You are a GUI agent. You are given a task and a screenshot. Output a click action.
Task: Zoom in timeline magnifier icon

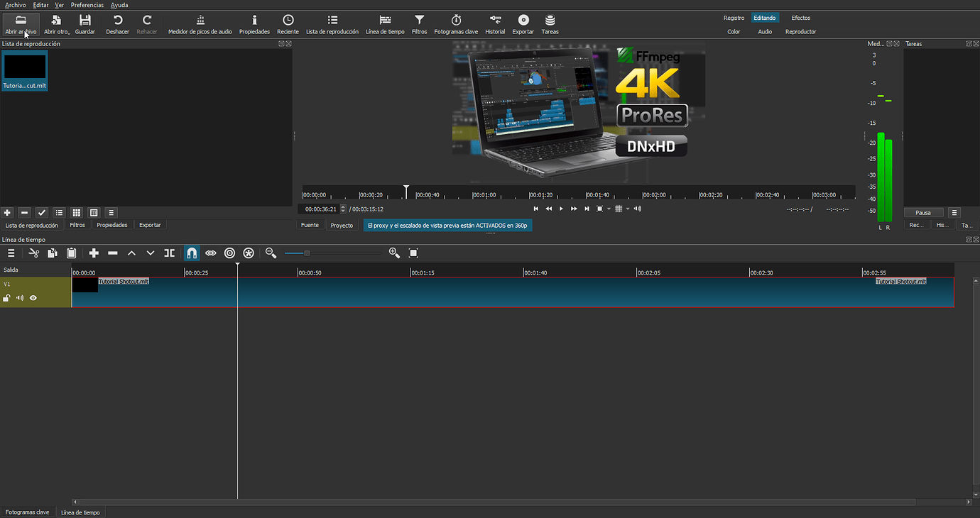[x=395, y=253]
